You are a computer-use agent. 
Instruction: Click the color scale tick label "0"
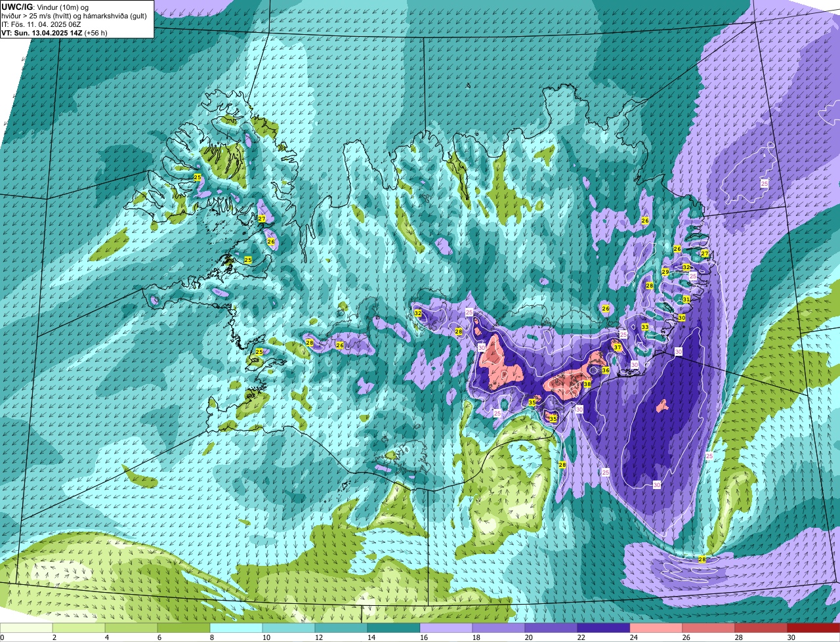[x=3, y=637]
